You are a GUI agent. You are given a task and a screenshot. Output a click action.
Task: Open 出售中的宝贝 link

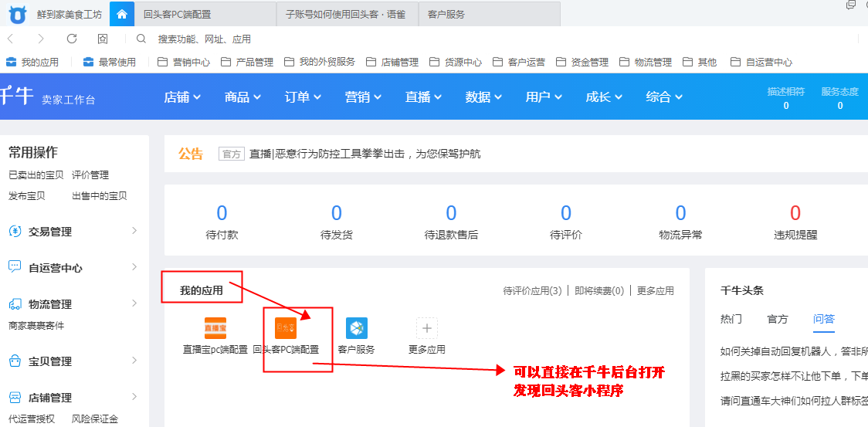100,196
